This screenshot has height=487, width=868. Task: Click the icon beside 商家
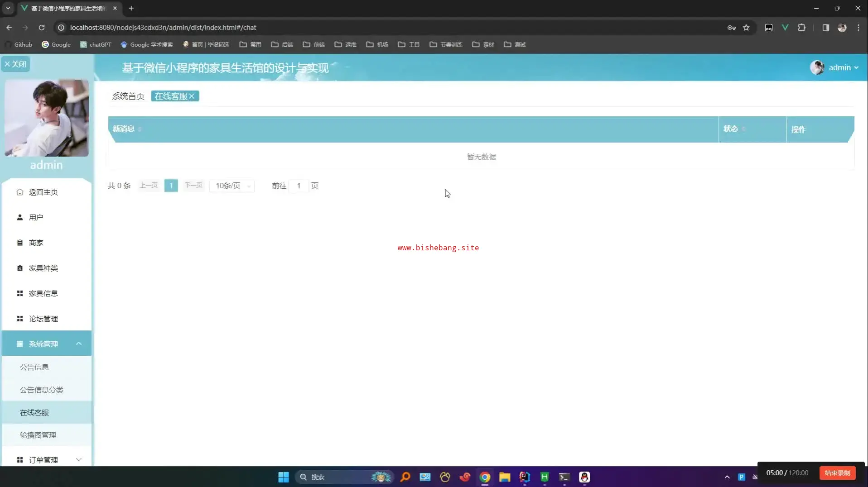tap(20, 243)
